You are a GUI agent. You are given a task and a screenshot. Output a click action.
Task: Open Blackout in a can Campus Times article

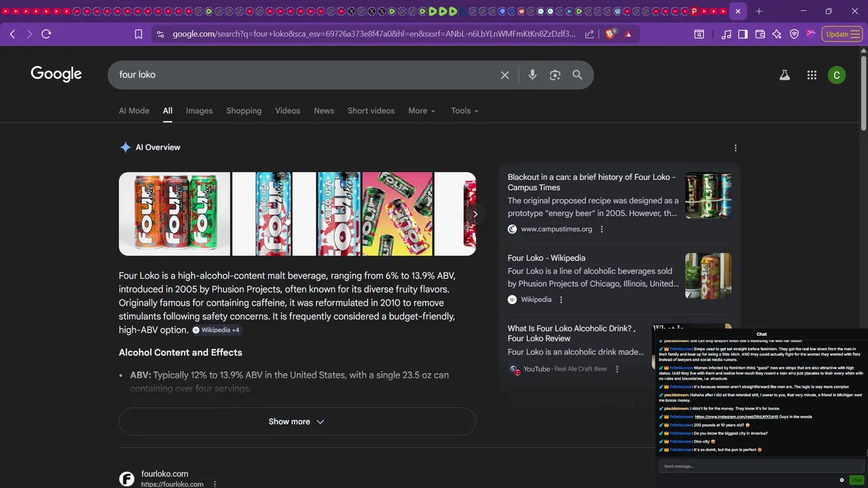point(591,182)
